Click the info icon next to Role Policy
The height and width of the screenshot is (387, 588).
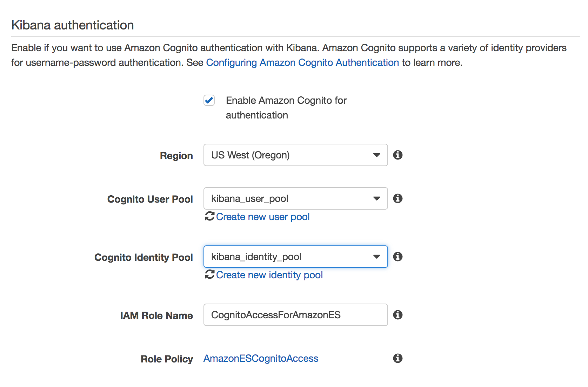397,358
